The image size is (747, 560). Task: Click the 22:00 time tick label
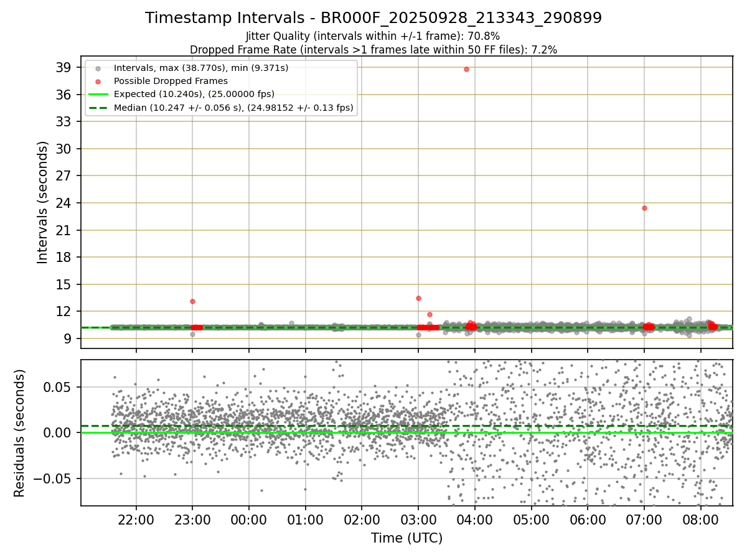[x=136, y=520]
